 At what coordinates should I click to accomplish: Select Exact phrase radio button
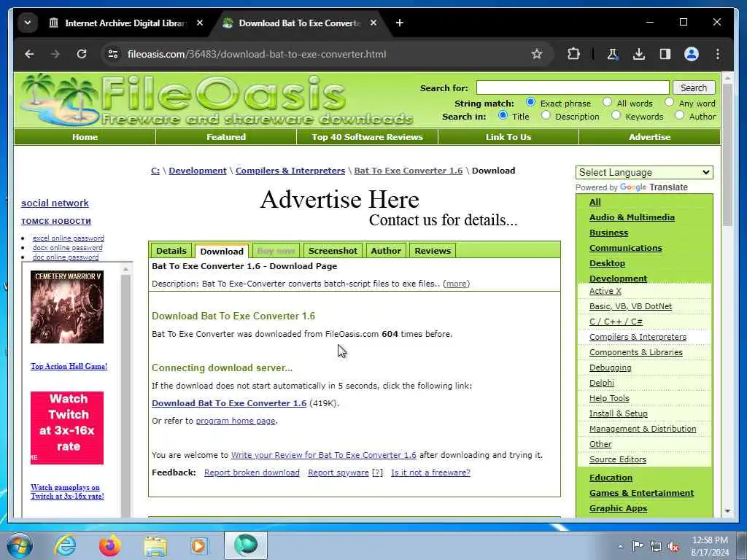(530, 102)
